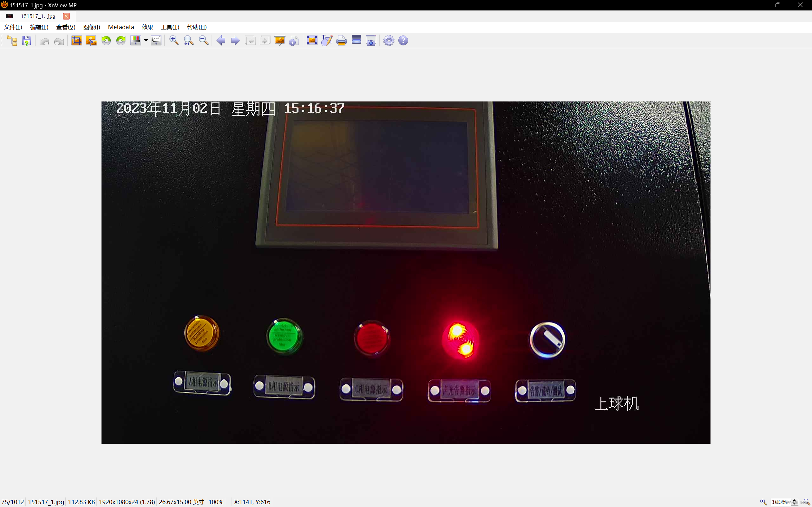Rotate the image counterclockwise
Screen dimensions: 812x507
[106, 40]
